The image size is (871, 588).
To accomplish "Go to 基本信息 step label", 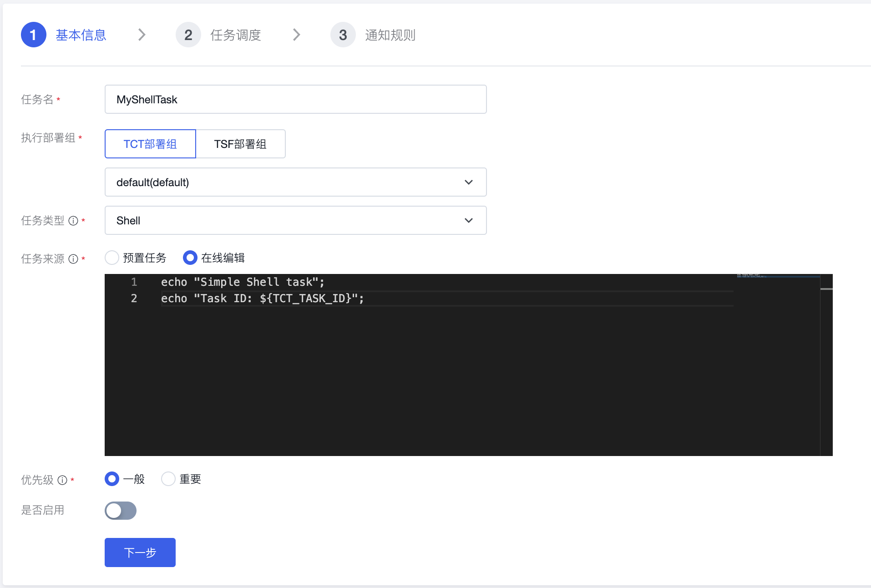I will 81,35.
